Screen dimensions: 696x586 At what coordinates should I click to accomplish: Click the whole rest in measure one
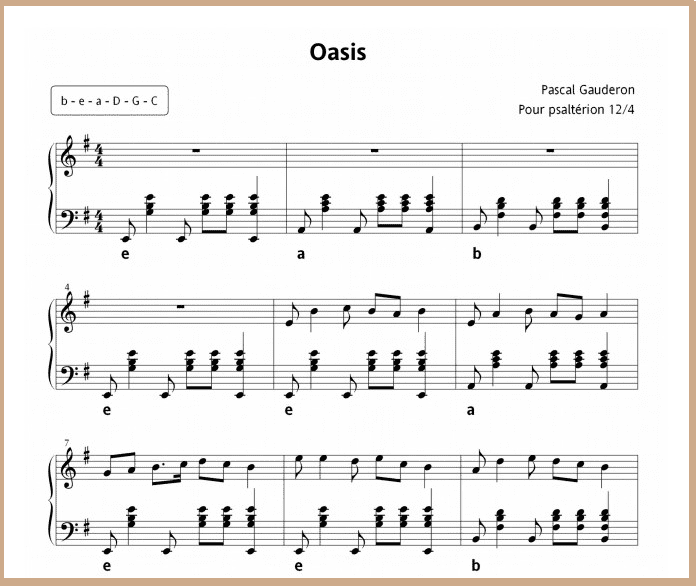point(196,151)
